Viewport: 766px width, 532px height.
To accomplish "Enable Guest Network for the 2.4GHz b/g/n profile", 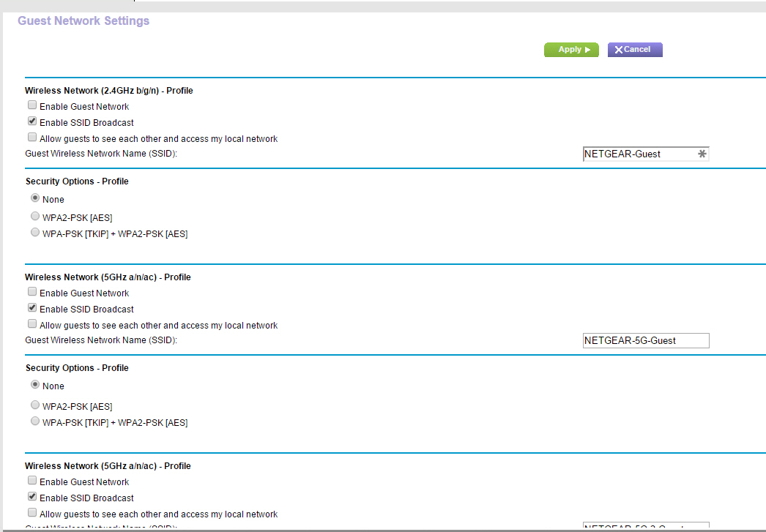I will (32, 106).
